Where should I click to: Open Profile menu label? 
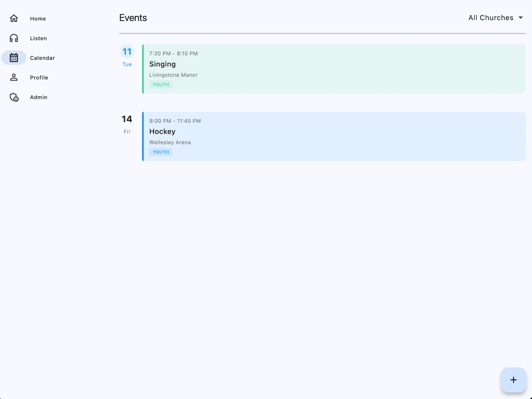[x=39, y=77]
